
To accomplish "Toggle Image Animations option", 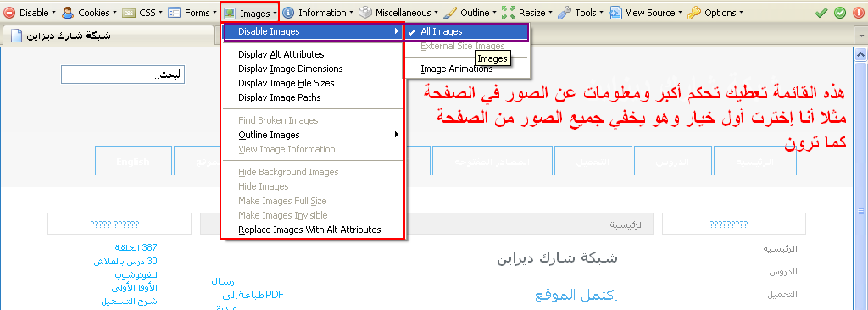I will 467,69.
